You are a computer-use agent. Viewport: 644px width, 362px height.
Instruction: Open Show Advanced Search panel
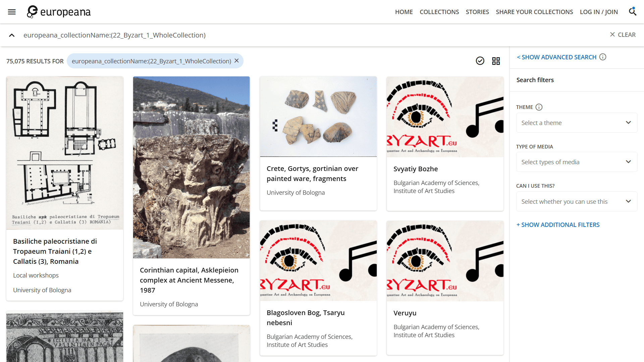tap(556, 57)
